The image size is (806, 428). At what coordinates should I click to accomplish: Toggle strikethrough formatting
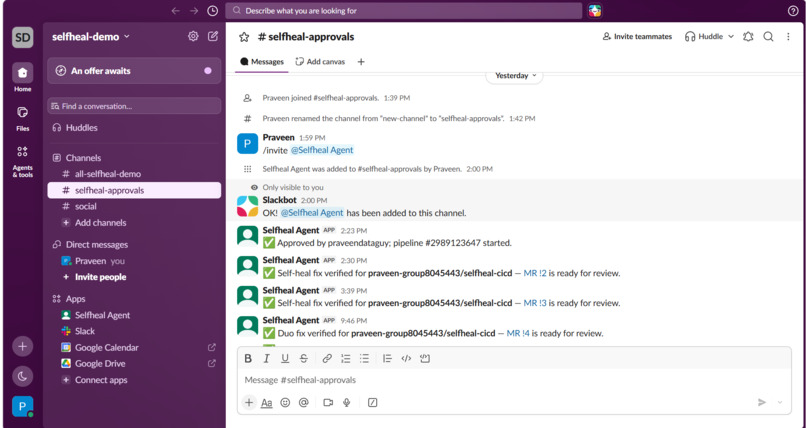tap(304, 359)
